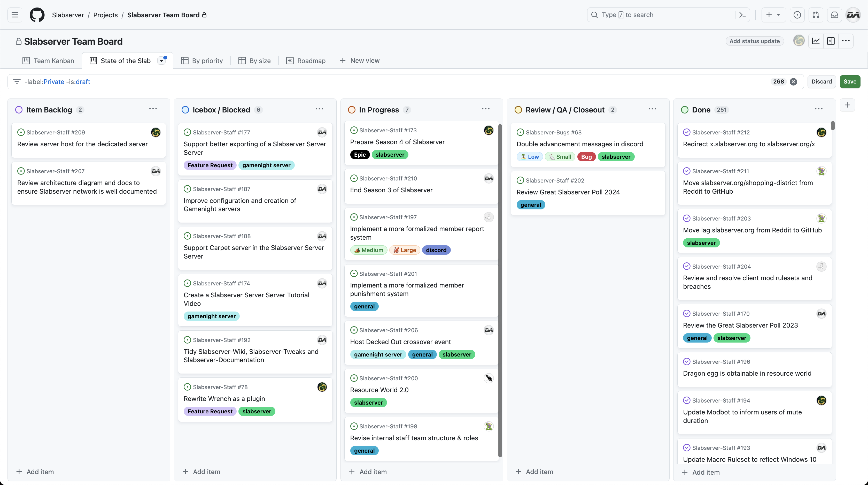Add a new column with plus button

(x=847, y=105)
